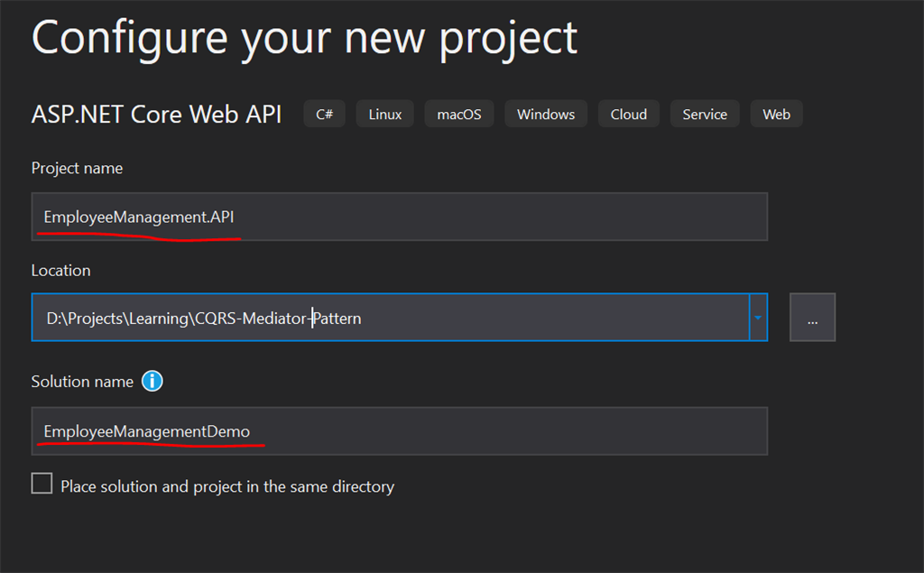This screenshot has height=573, width=924.
Task: Click the Configure your new project title
Action: [304, 37]
